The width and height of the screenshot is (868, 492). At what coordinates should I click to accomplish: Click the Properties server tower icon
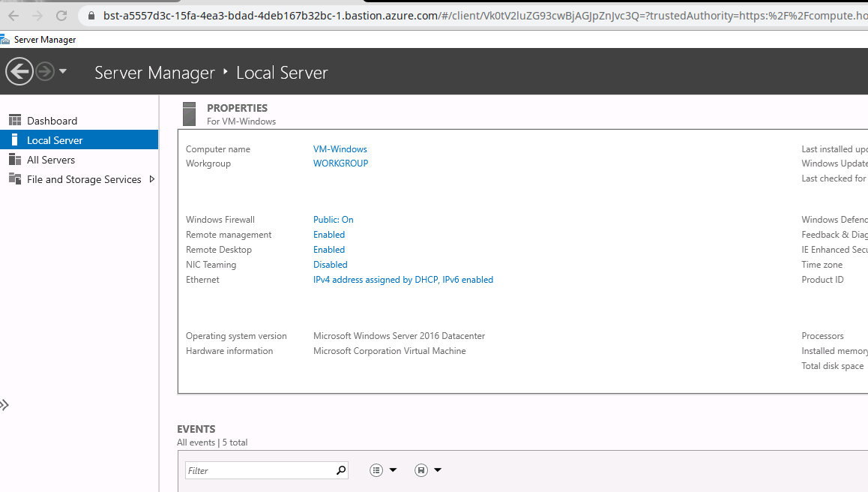(190, 114)
